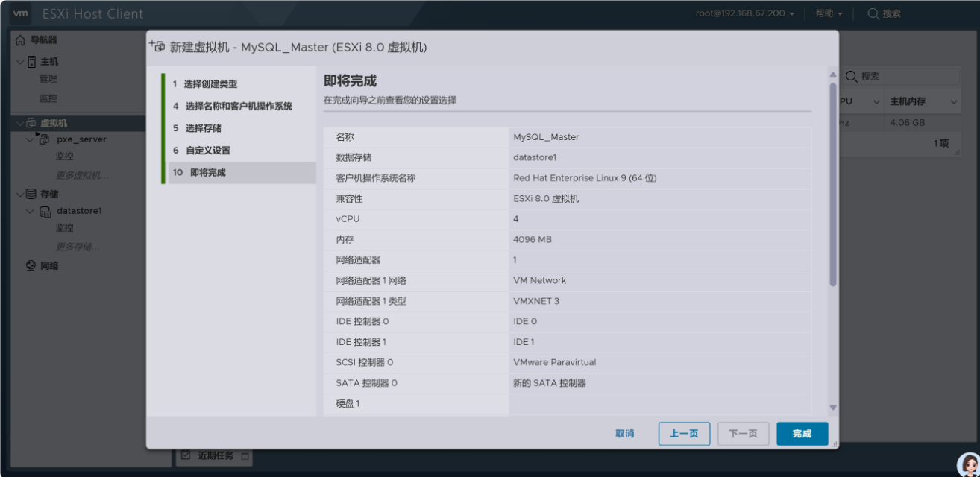Click the disabled Next page button
The width and height of the screenshot is (980, 477).
[743, 434]
